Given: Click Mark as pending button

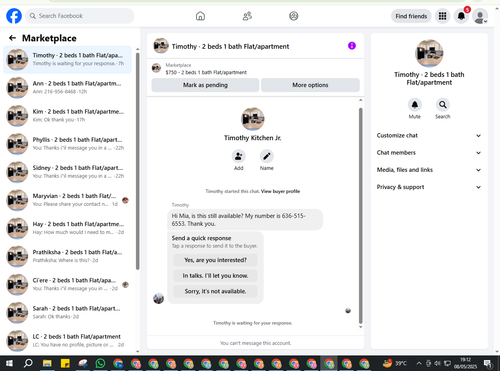Looking at the screenshot, I should 205,85.
